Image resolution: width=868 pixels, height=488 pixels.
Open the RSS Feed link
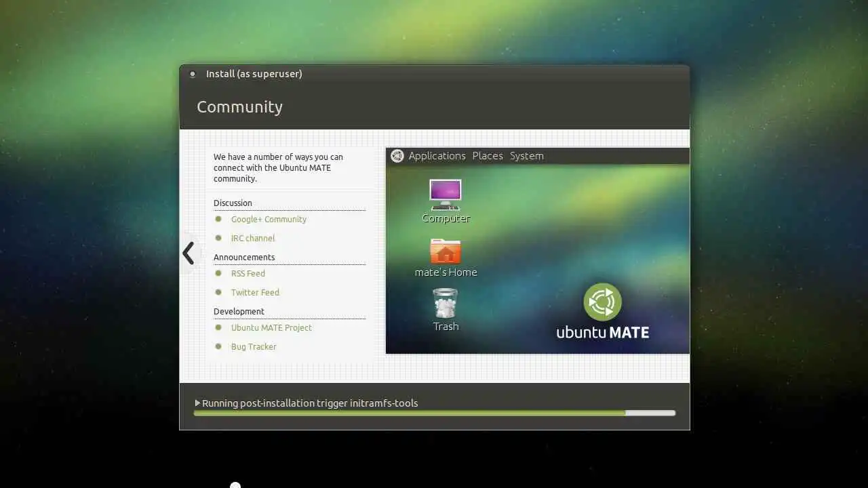248,274
